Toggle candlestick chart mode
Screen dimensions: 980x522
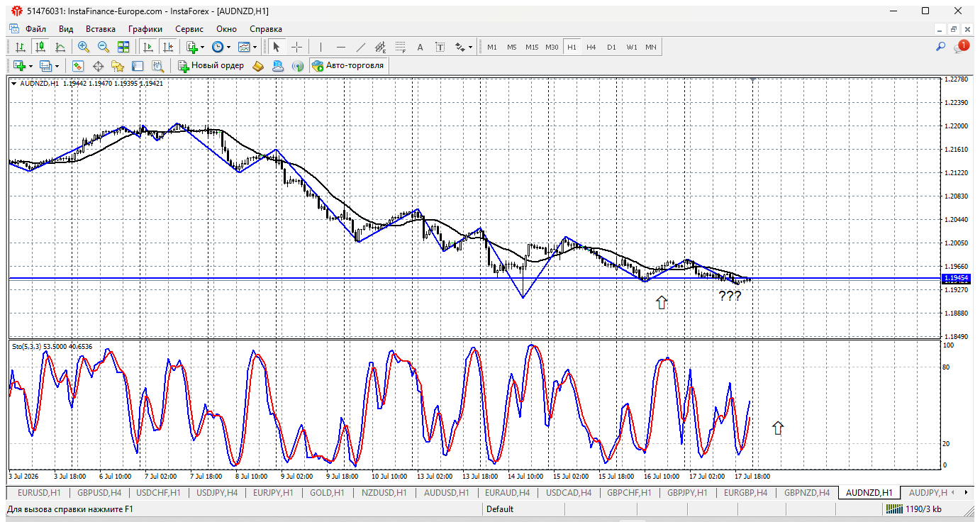tap(40, 47)
